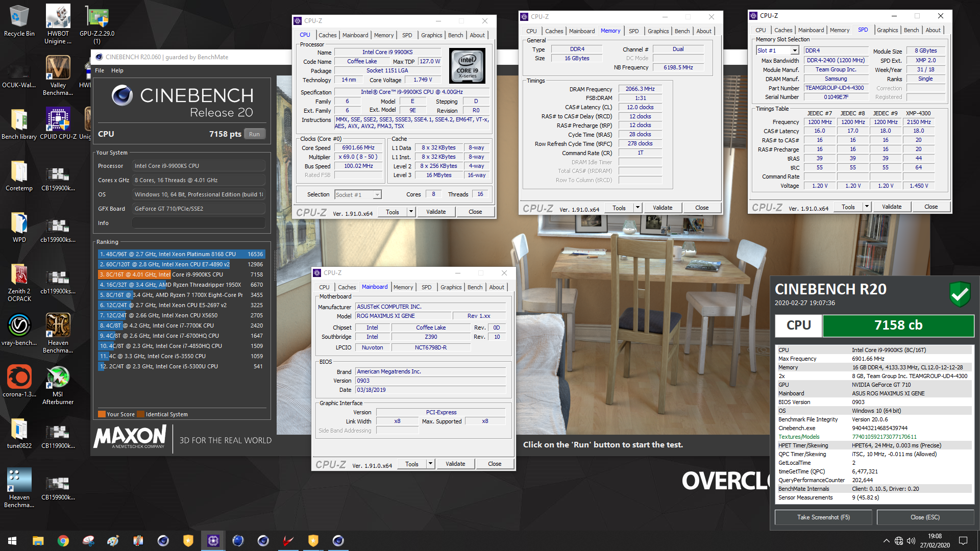Screen dimensions: 980x551
Task: Click Close button in CPU-Z Memory window
Action: coord(702,208)
